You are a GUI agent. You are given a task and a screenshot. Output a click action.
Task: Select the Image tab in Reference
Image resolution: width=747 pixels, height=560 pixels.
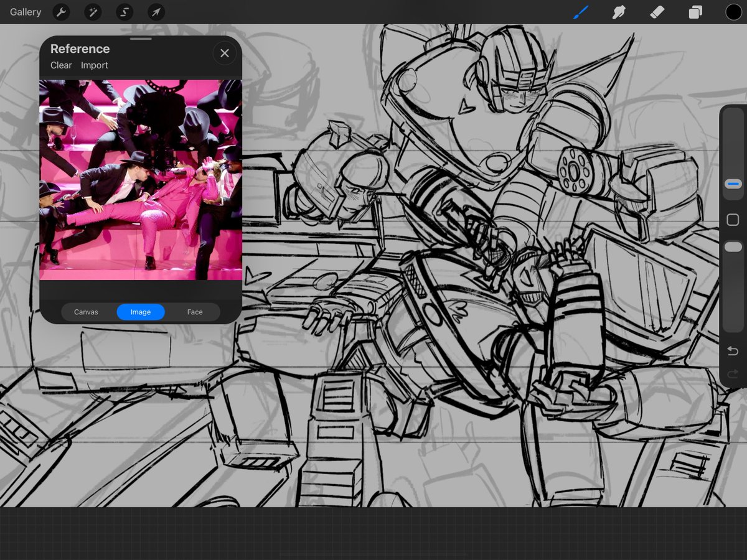coord(141,312)
